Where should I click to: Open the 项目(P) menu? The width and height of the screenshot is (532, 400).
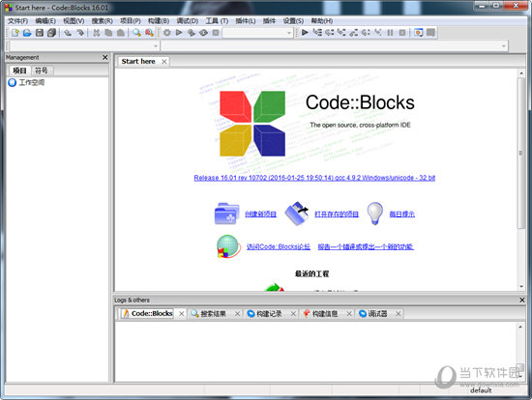(131, 21)
